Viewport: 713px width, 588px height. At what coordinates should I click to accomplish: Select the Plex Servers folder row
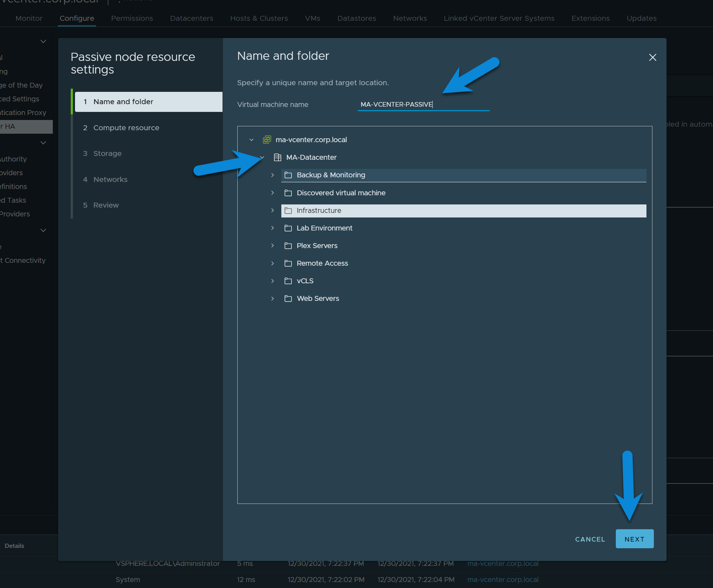tap(464, 246)
